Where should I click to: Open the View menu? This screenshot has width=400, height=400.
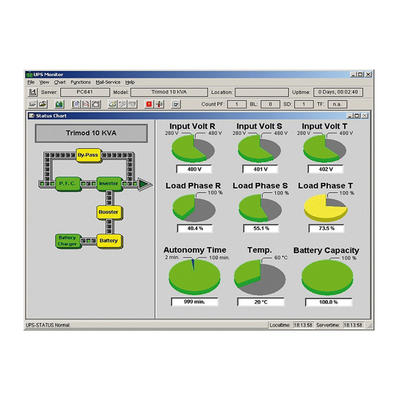coord(44,82)
